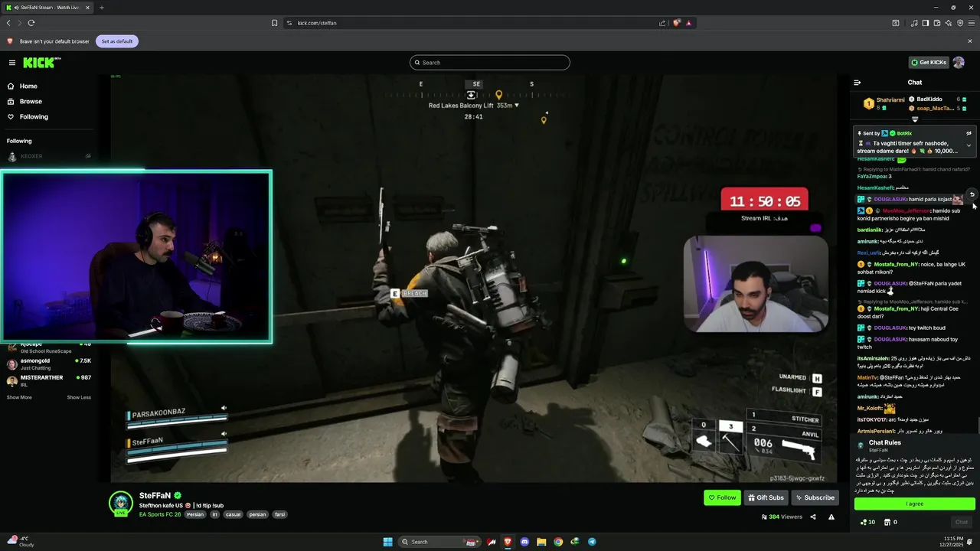The width and height of the screenshot is (980, 551).
Task: Toggle the Kick sidebar hamburger menu
Action: [x=12, y=63]
